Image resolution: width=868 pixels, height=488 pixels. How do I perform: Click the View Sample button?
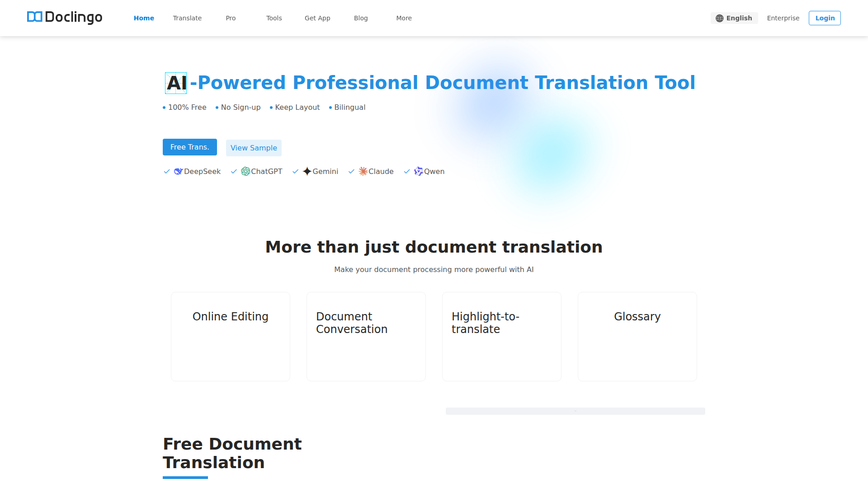[254, 148]
